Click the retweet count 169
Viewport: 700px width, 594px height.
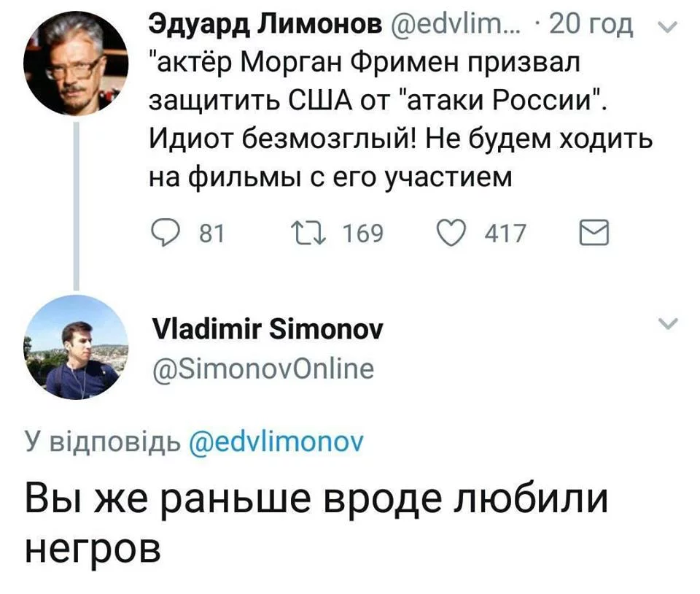click(362, 234)
